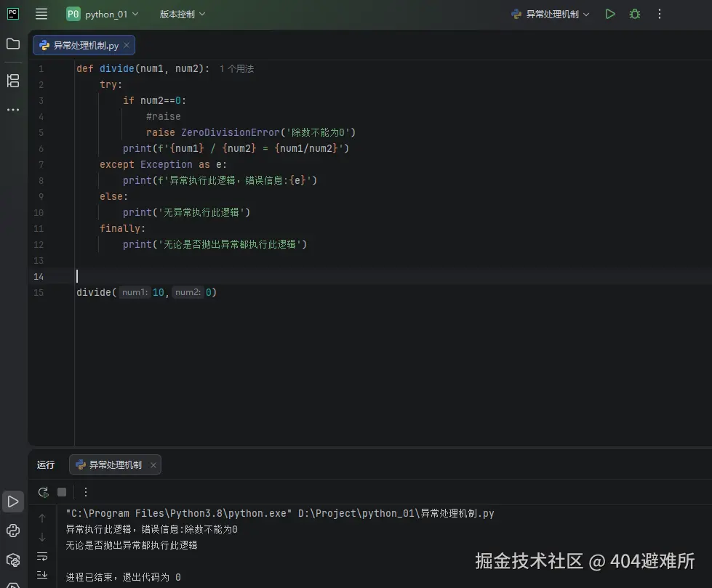Click console output '异常执行此逻辑，错误信息:除数不能为0'

(152, 529)
